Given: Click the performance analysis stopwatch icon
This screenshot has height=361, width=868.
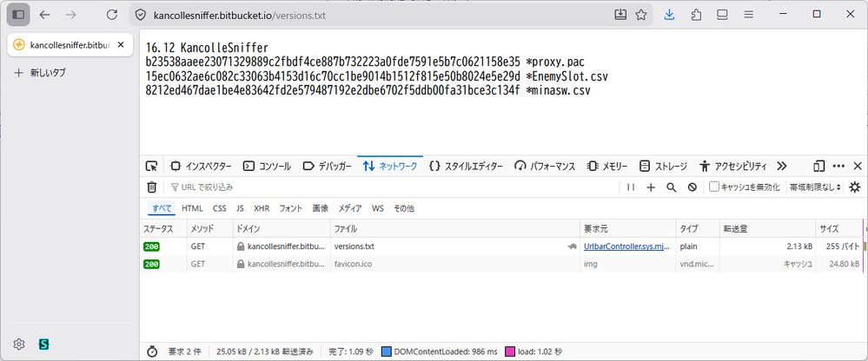Looking at the screenshot, I should click(152, 351).
